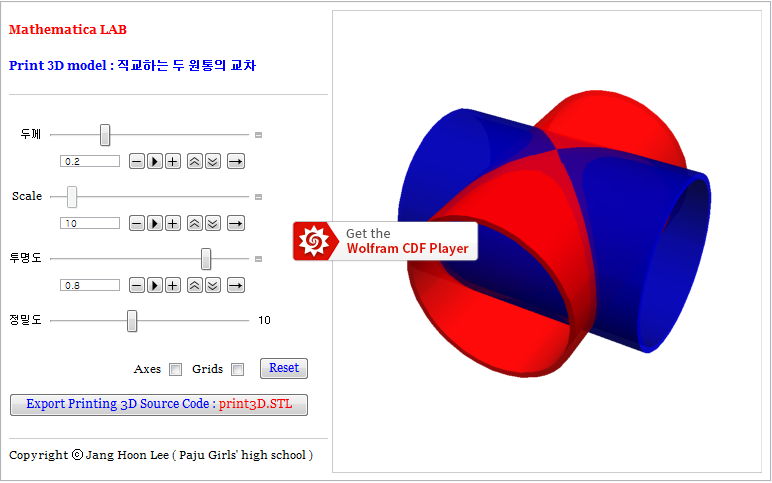
Task: Click slower animation button for 두께
Action: point(213,161)
